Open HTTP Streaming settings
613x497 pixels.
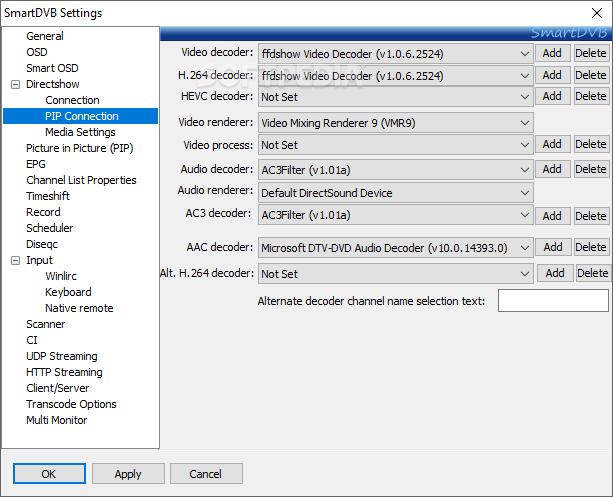(x=64, y=373)
